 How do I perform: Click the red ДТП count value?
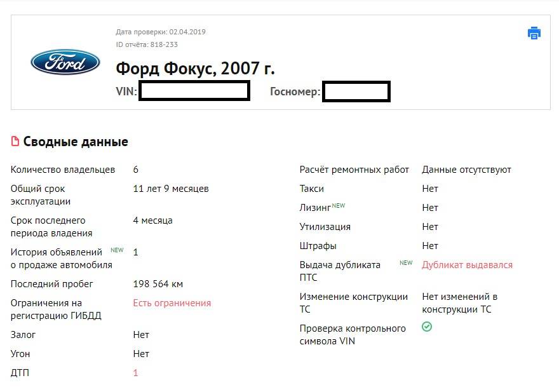(x=135, y=373)
